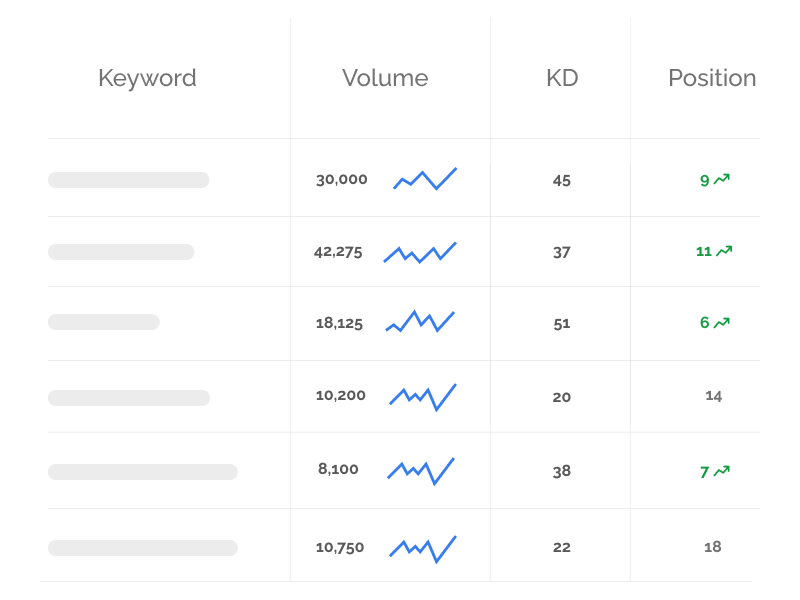Click the trend arrow beside position 9
The height and width of the screenshot is (600, 800).
(x=722, y=180)
